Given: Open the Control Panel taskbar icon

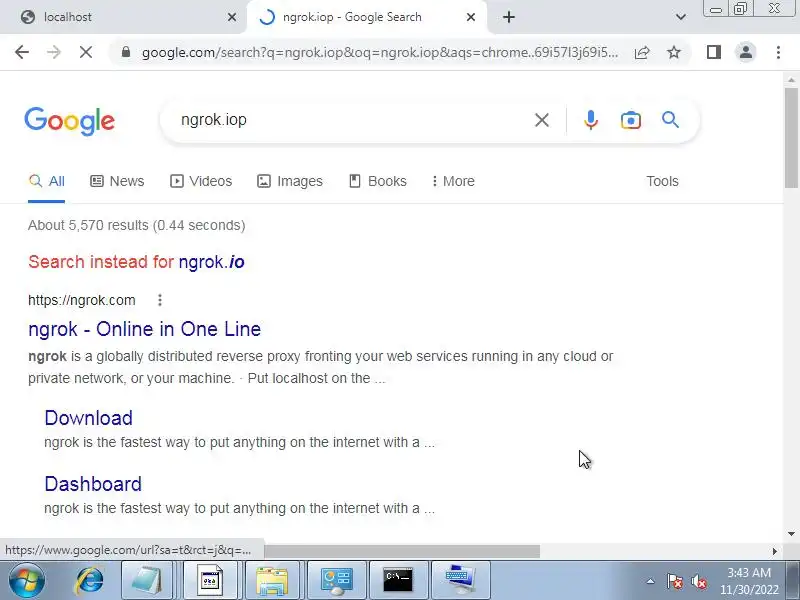Looking at the screenshot, I should pyautogui.click(x=336, y=581).
